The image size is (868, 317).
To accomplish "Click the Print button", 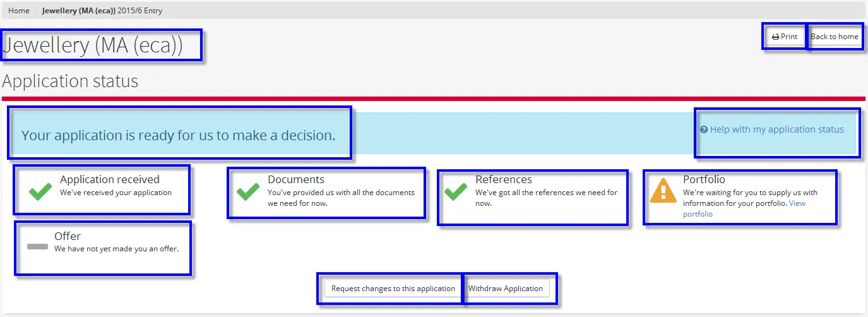I will (785, 37).
